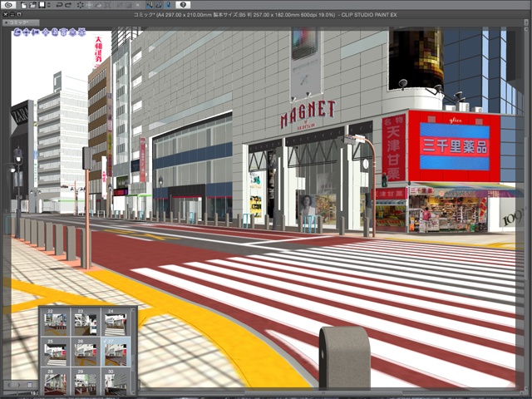
Task: Select the third camera zoom manipulator icon
Action: click(x=35, y=32)
